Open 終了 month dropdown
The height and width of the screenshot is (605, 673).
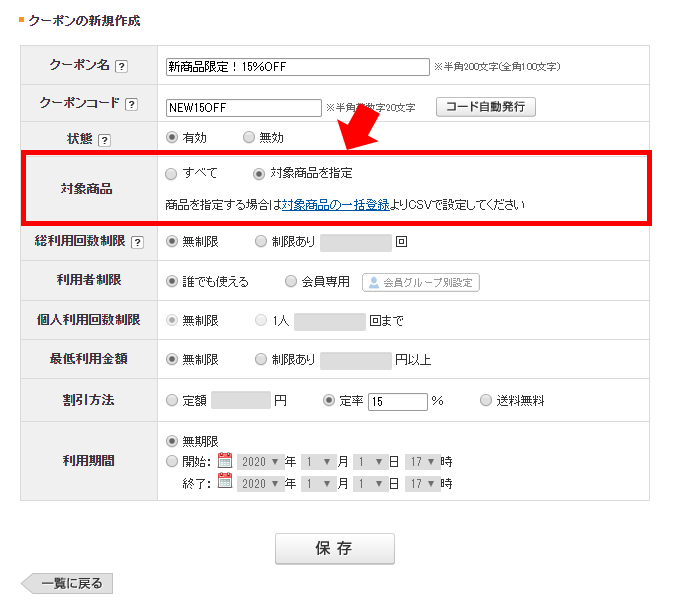coord(318,484)
